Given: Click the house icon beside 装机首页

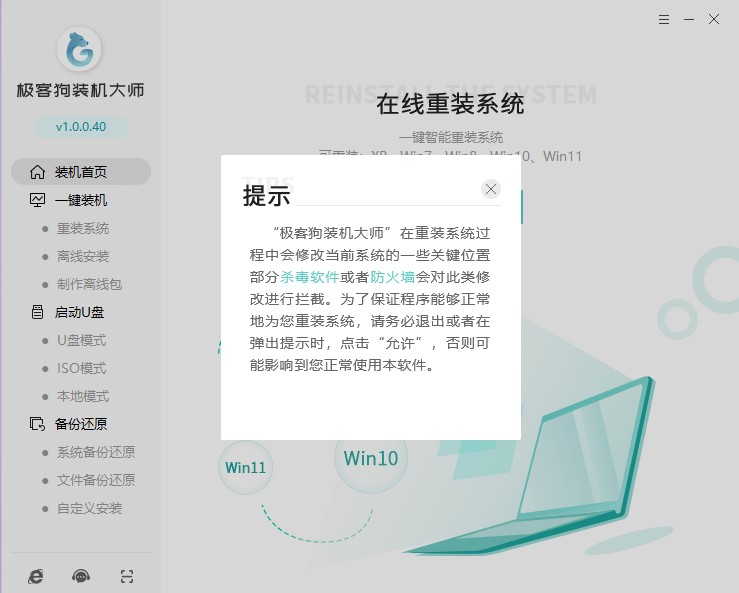Looking at the screenshot, I should click(38, 172).
